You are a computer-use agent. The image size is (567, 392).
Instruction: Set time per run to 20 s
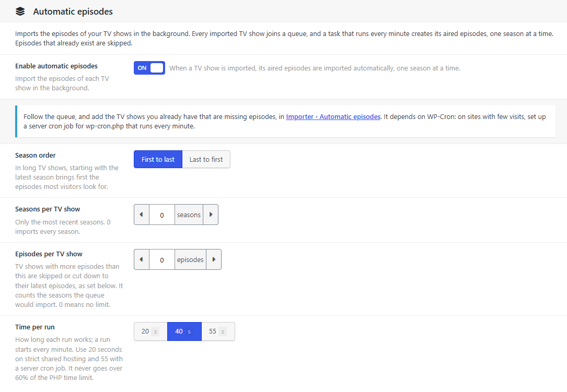pyautogui.click(x=151, y=331)
